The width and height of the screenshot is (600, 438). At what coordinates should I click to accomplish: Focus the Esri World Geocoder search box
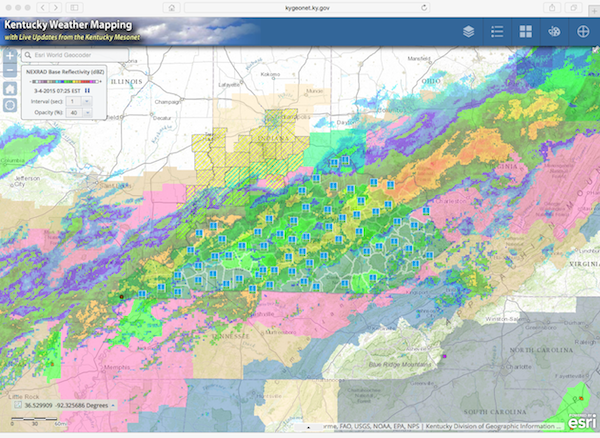click(75, 55)
